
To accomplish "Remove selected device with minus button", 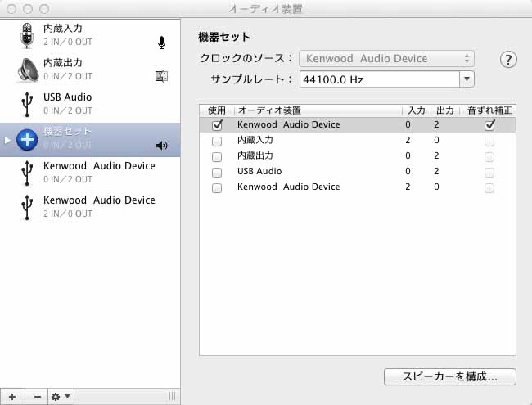I will pyautogui.click(x=38, y=397).
